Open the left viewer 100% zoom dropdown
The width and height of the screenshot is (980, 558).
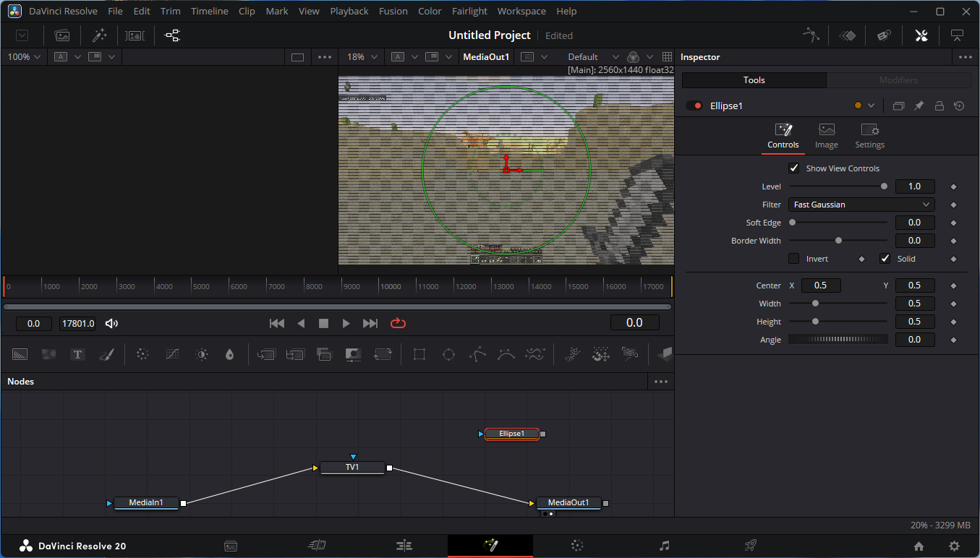[x=23, y=56]
